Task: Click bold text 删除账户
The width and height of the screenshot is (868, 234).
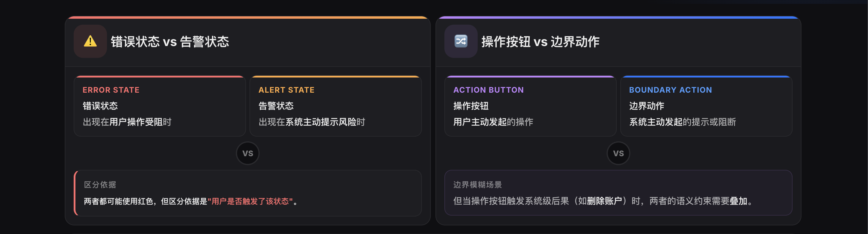Action: click(605, 201)
